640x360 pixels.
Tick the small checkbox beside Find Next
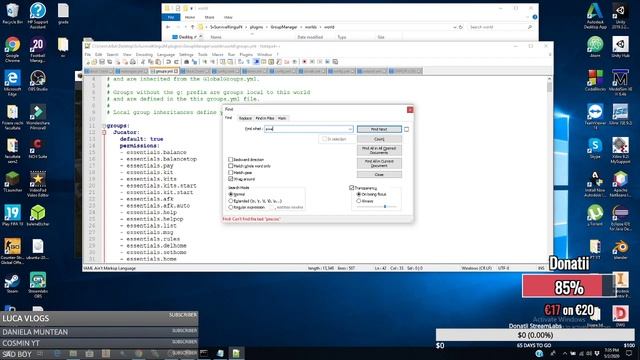click(406, 129)
